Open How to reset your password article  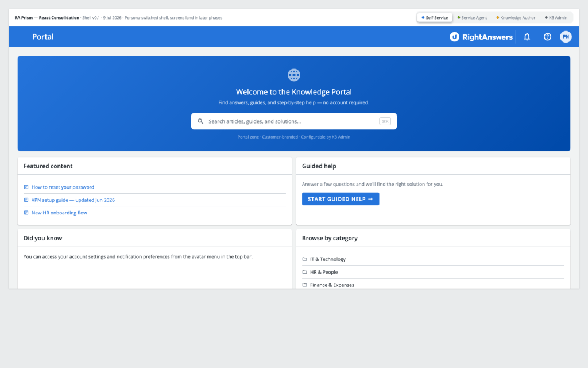[x=63, y=187]
